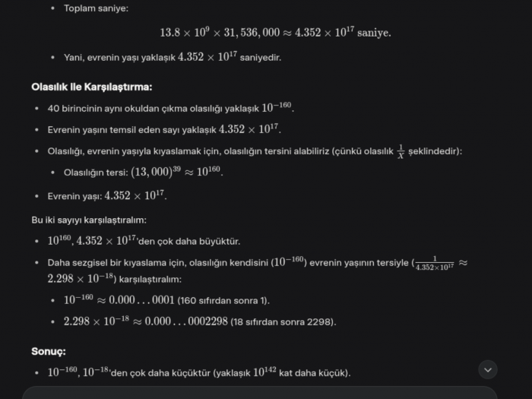Click the 1/X fraction in the text
This screenshot has width=532, height=399.
point(401,151)
